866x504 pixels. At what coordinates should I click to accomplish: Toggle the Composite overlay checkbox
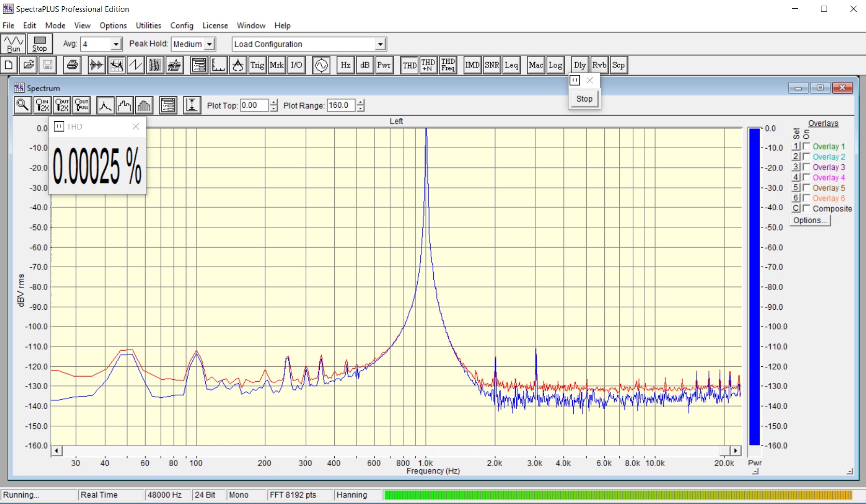[806, 209]
